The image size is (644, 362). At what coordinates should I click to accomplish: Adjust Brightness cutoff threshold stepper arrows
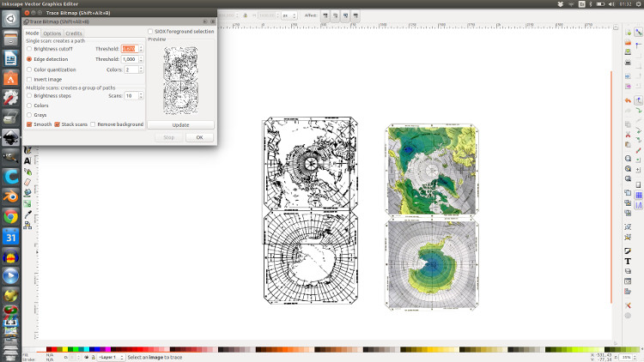[x=142, y=49]
